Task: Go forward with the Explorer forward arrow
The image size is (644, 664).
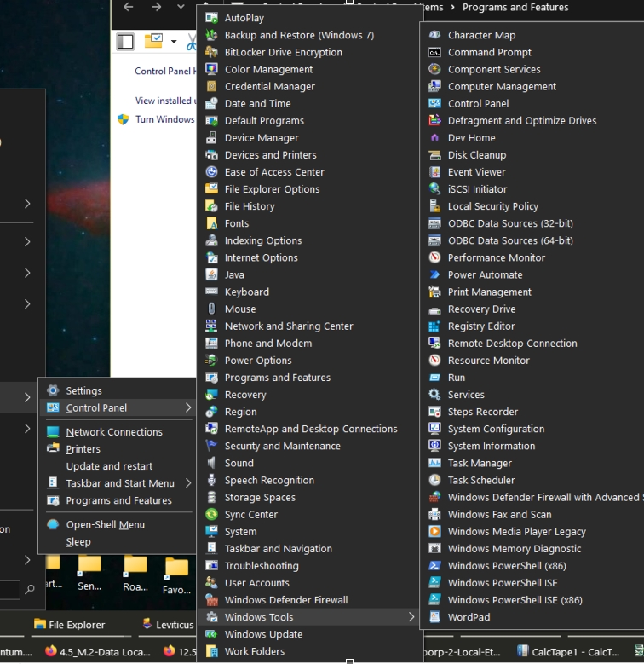Action: [156, 7]
